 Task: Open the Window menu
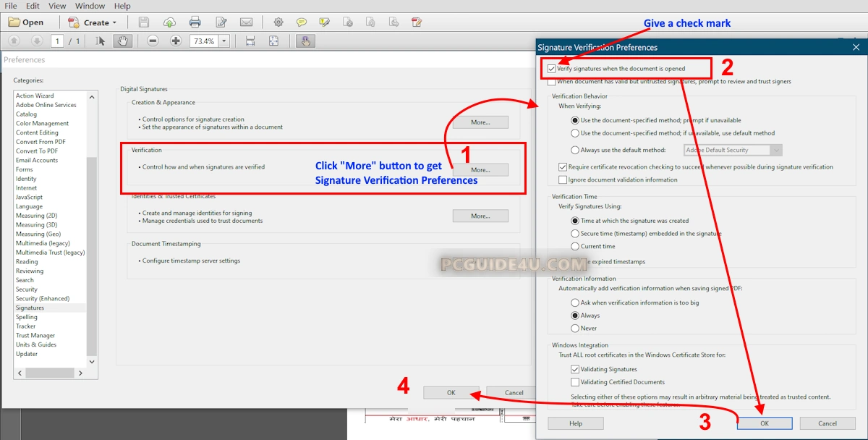click(90, 6)
